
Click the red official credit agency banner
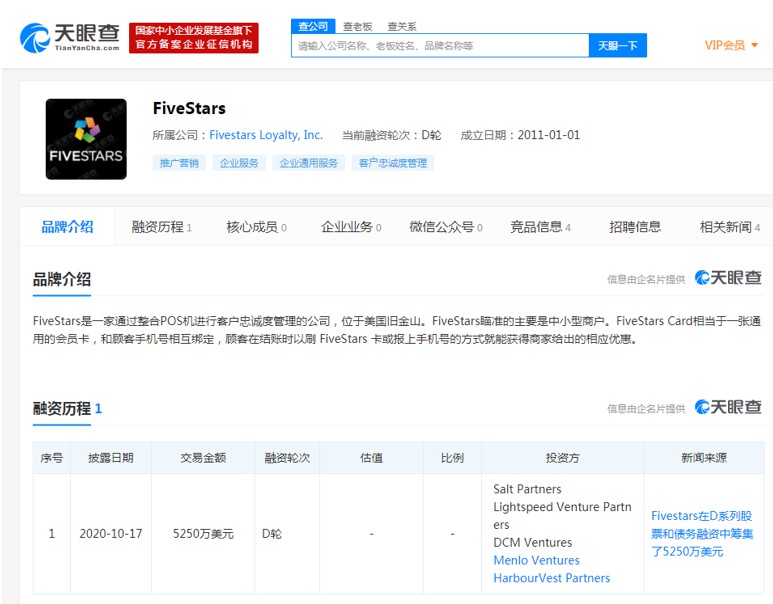pos(194,38)
